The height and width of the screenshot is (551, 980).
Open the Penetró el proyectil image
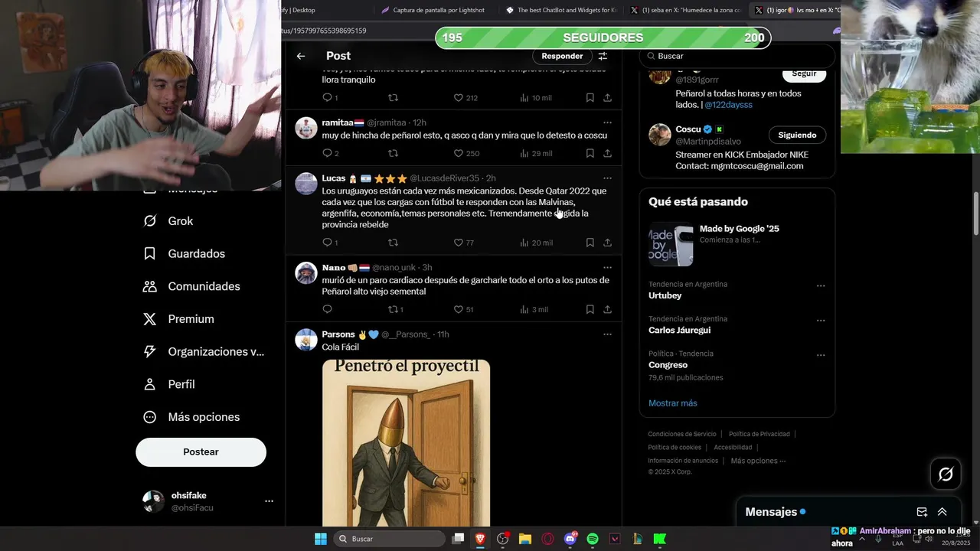pyautogui.click(x=406, y=442)
